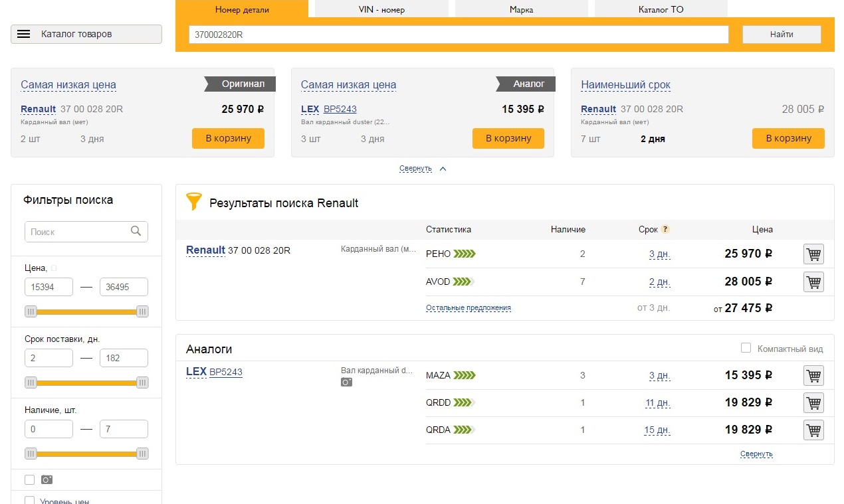Click the left handle of the Срок поставки slider
The height and width of the screenshot is (504, 844).
[x=31, y=382]
